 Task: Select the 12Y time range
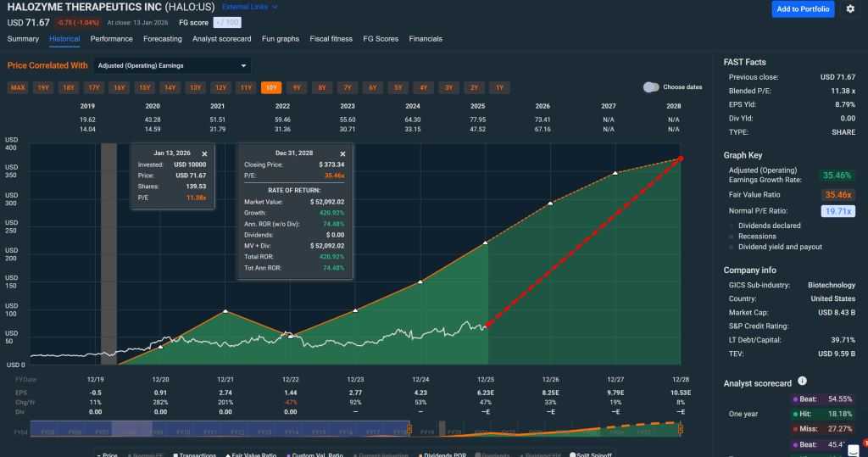pyautogui.click(x=220, y=87)
